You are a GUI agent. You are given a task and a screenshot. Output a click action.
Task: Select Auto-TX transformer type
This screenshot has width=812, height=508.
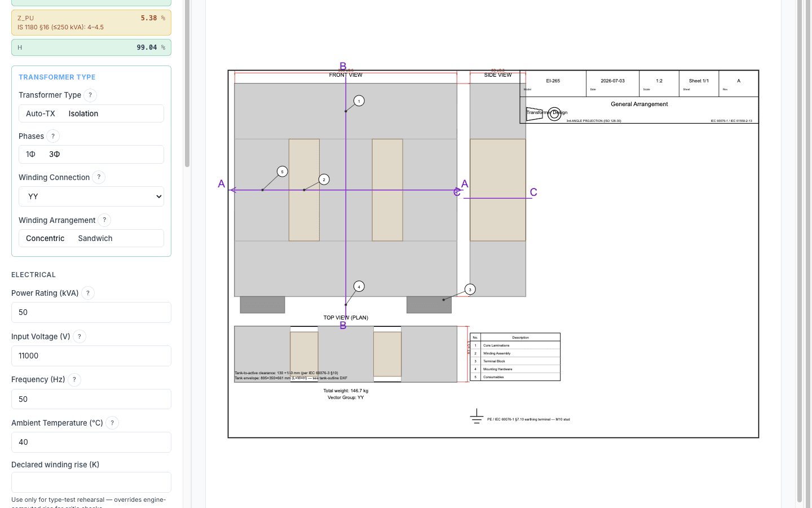click(x=41, y=113)
